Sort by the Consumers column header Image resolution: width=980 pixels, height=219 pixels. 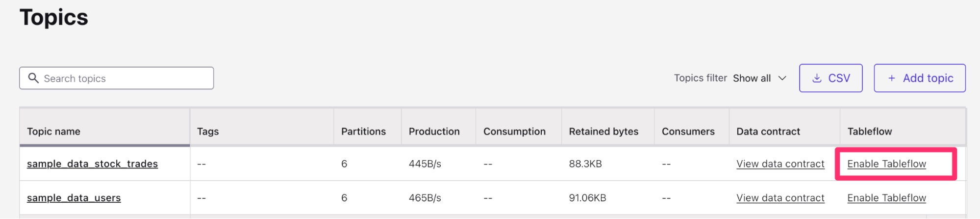pyautogui.click(x=688, y=132)
